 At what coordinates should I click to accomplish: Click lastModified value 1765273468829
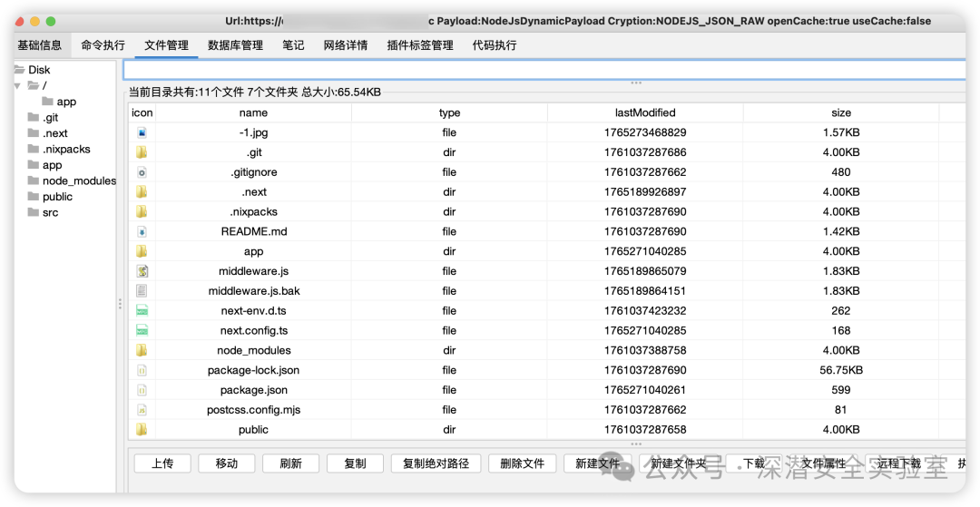tap(645, 132)
